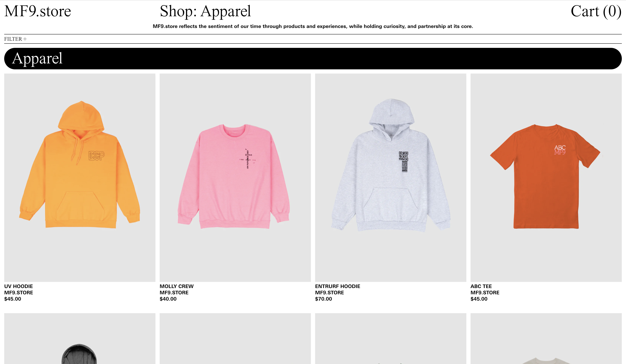Click the MOLLY CREW product title

177,286
